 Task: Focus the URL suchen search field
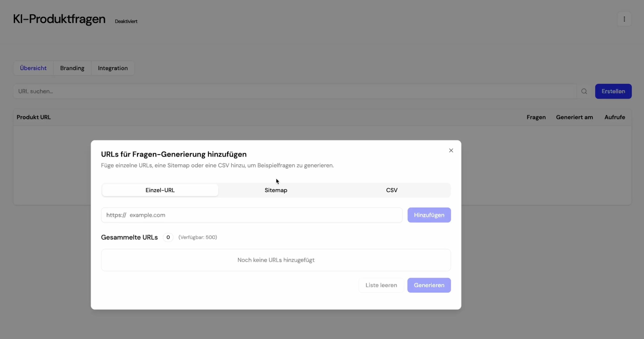pyautogui.click(x=295, y=91)
